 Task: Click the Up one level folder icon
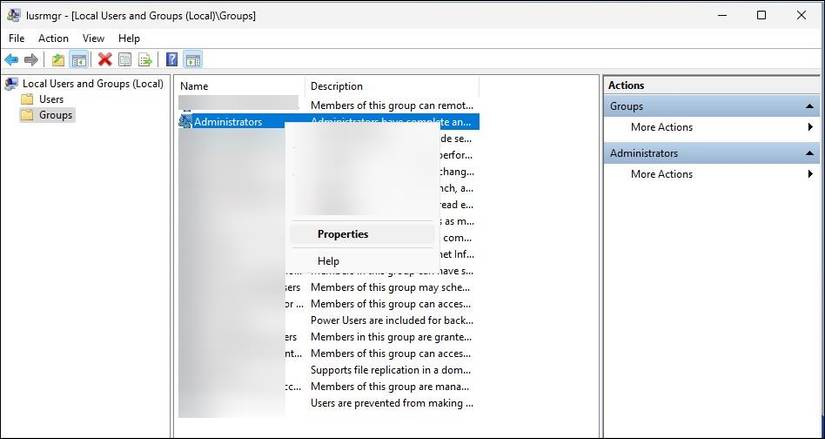click(x=58, y=59)
